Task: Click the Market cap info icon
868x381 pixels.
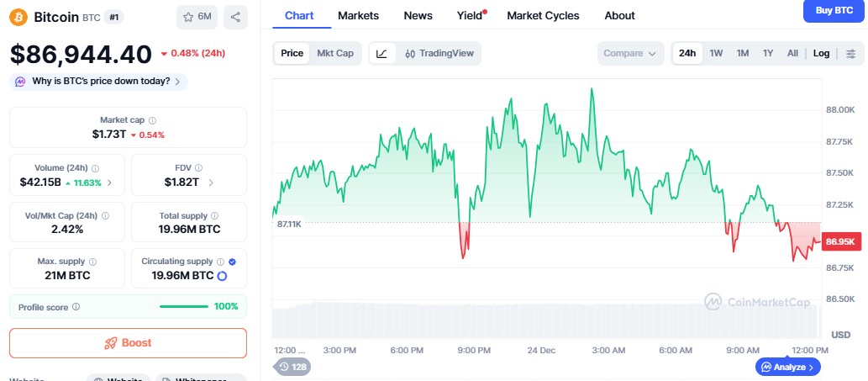Action: (x=152, y=120)
